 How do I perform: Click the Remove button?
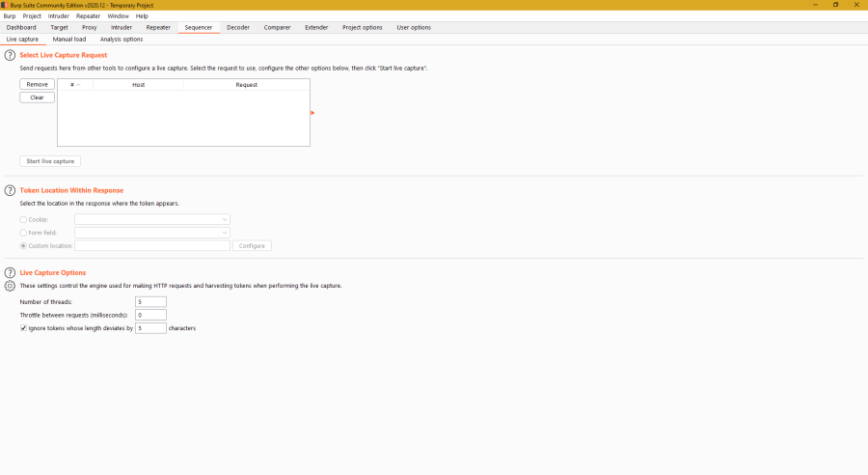(x=37, y=85)
